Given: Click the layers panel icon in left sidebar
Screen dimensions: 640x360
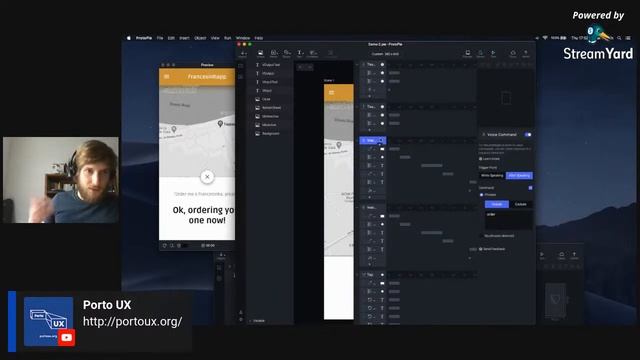Looking at the screenshot, I should pos(241,66).
